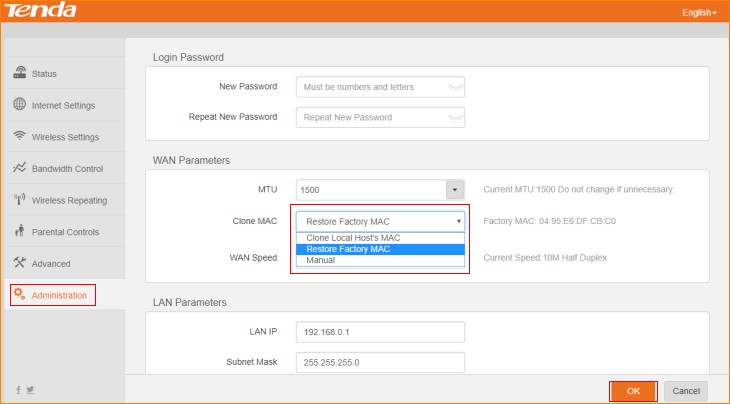Click the Advanced tools icon
Screen dimensions: 730x404
(x=20, y=263)
